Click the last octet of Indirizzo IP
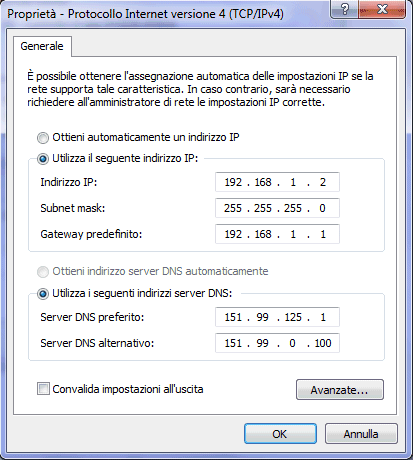This screenshot has height=460, width=413. (323, 182)
